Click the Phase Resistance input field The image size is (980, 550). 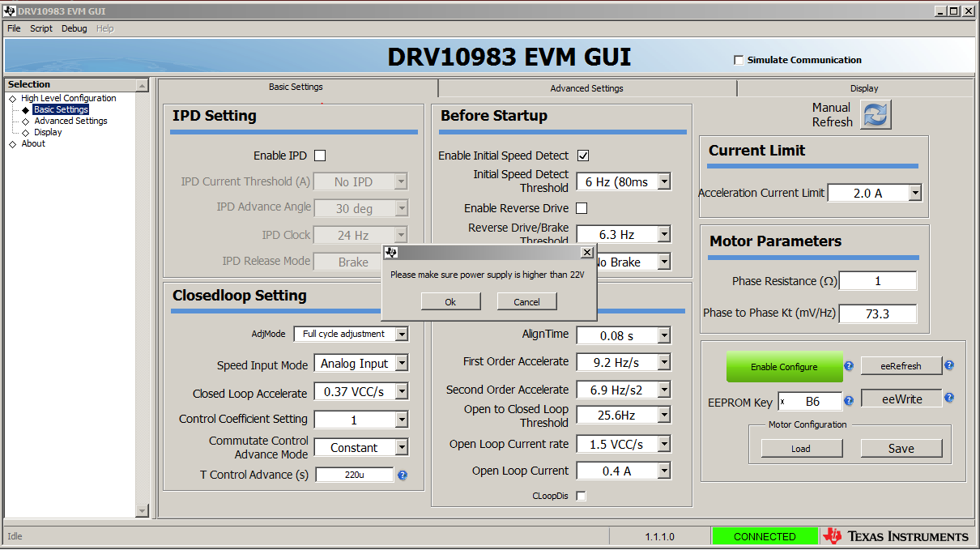878,281
